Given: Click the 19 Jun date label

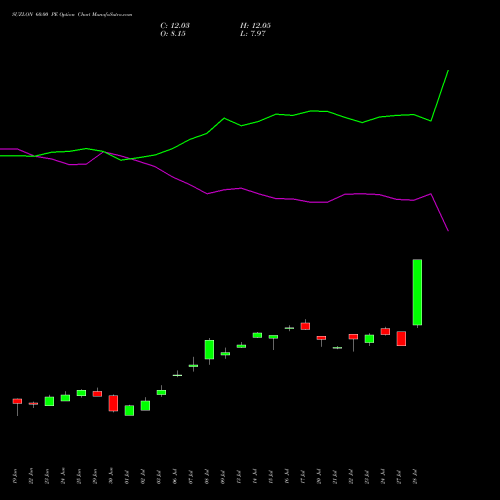Looking at the screenshot, I should click(15, 476).
